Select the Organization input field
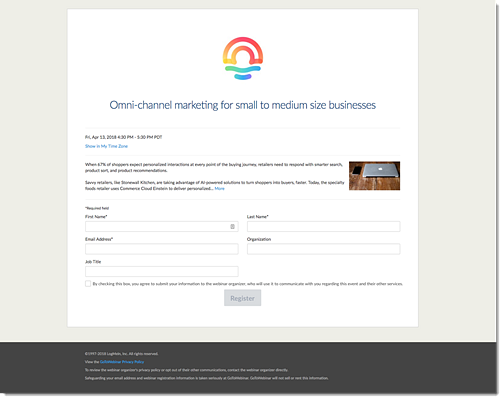Viewport: 500px width, 397px height. coord(323,249)
